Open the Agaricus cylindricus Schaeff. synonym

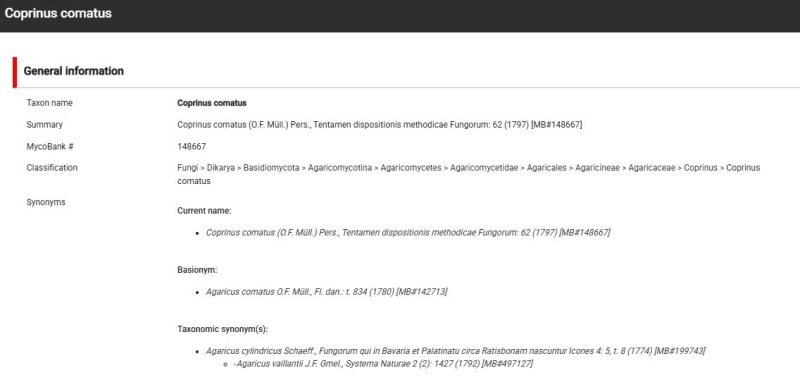456,351
